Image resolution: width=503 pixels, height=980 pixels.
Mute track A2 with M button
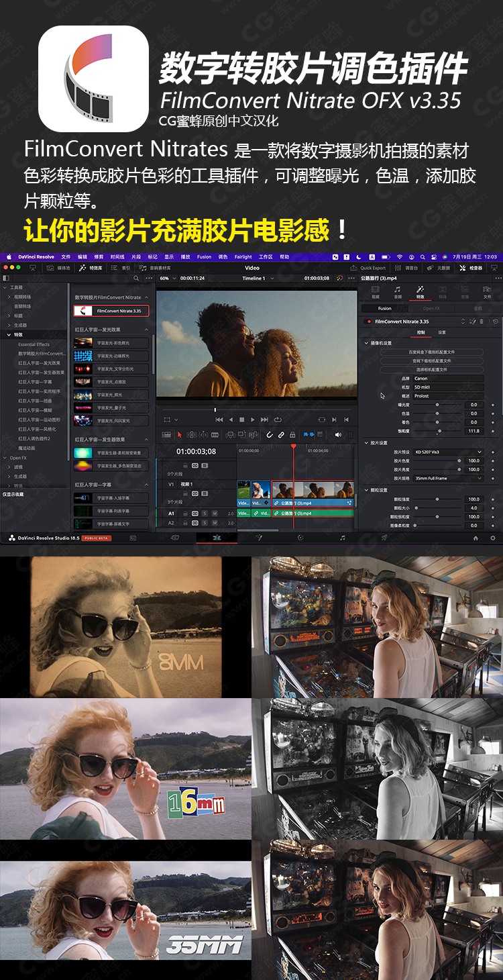click(215, 523)
